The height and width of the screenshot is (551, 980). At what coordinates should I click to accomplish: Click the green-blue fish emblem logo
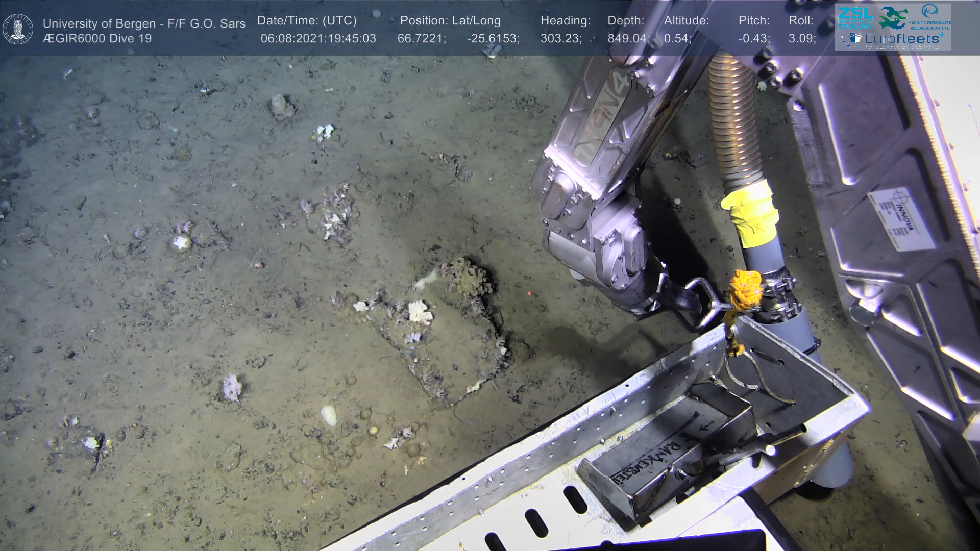893,18
